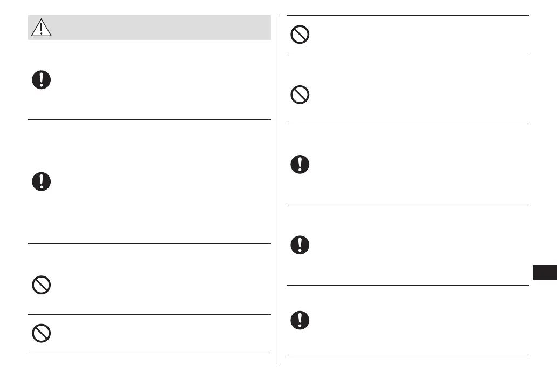Click divider separating left exclamation and prohibition icons
This screenshot has width=557, height=392.
pos(149,244)
